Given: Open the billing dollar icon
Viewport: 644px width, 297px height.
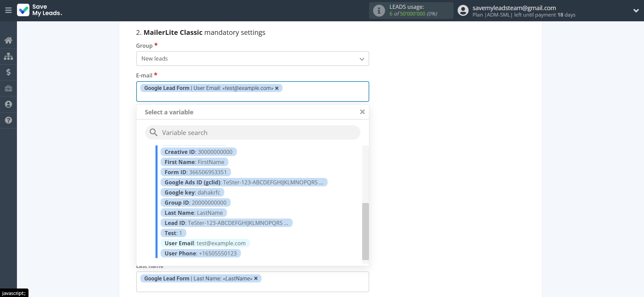Looking at the screenshot, I should (8, 72).
